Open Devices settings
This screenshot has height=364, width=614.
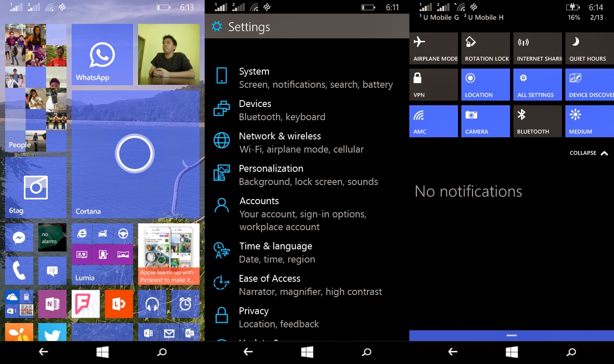click(307, 110)
